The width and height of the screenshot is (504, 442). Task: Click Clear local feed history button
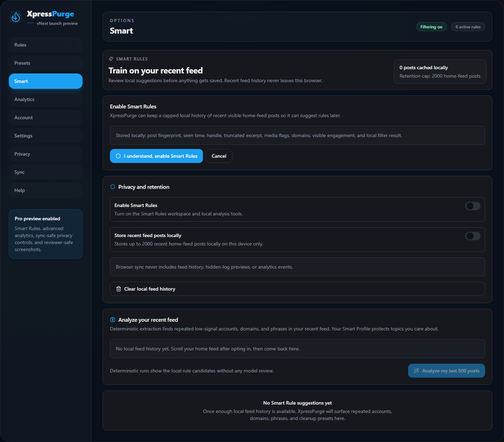(x=297, y=289)
